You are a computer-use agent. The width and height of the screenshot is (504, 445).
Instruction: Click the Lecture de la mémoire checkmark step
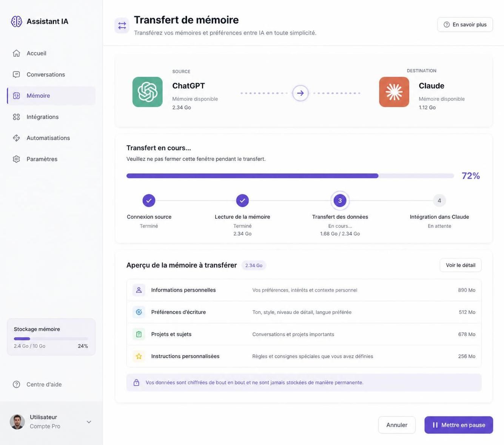tap(242, 201)
